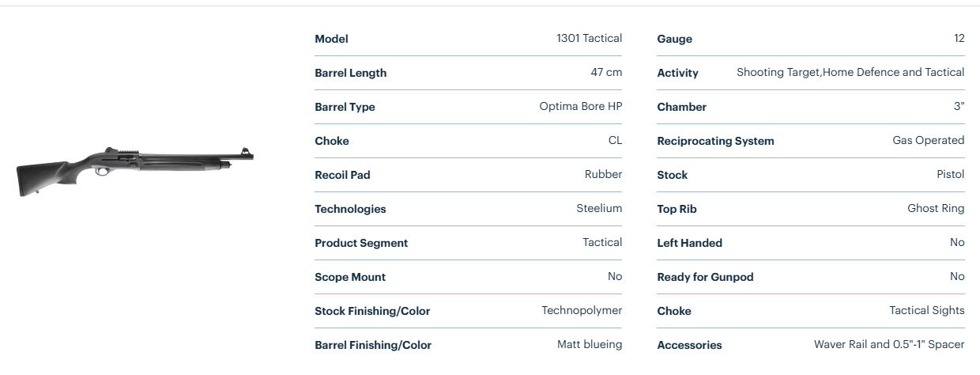The height and width of the screenshot is (375, 980).
Task: Click the Gauge label
Action: tap(674, 39)
